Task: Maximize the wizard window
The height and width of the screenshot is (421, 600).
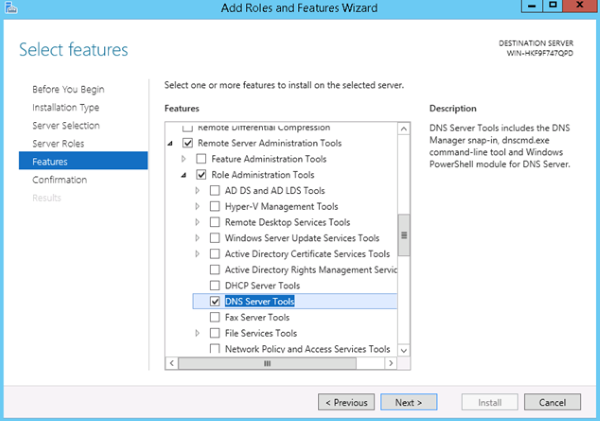Action: pyautogui.click(x=553, y=6)
